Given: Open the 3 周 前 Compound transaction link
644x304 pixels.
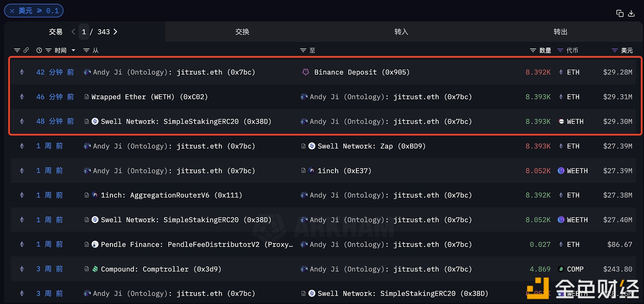Looking at the screenshot, I should tap(49, 269).
